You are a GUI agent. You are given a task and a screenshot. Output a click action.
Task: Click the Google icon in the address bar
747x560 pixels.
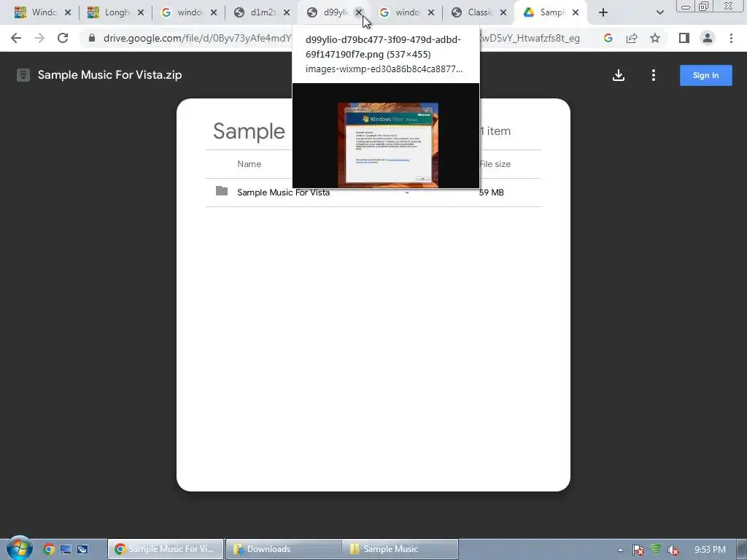608,38
